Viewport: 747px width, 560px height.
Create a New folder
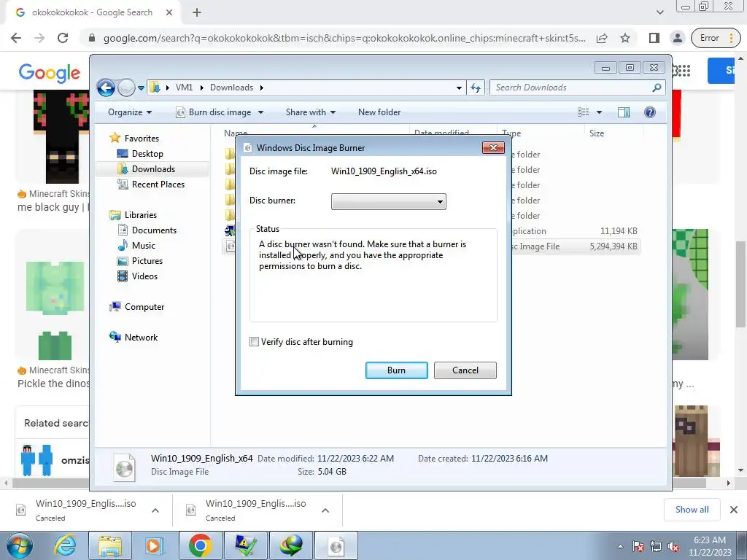coord(379,112)
